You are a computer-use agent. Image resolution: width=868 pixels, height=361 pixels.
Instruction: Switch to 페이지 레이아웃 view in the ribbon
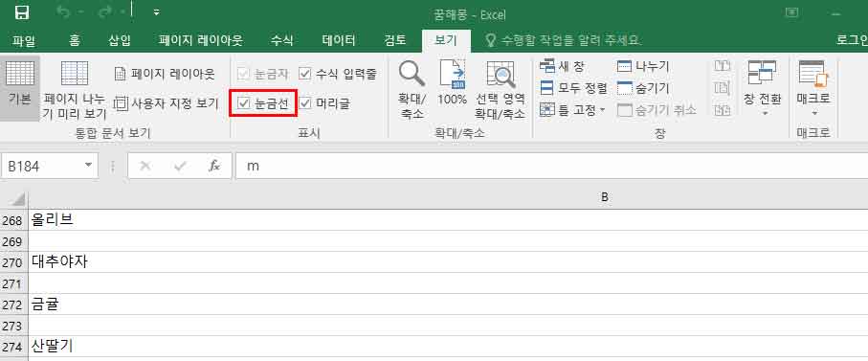(x=165, y=74)
